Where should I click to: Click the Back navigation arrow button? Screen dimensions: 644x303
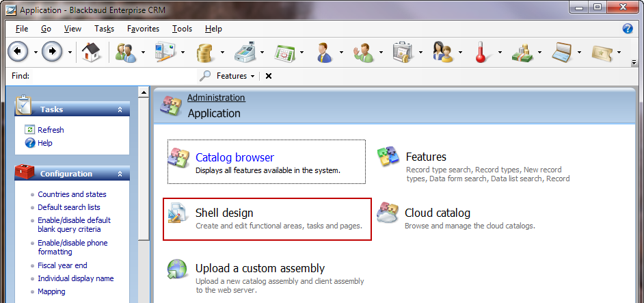pos(18,52)
